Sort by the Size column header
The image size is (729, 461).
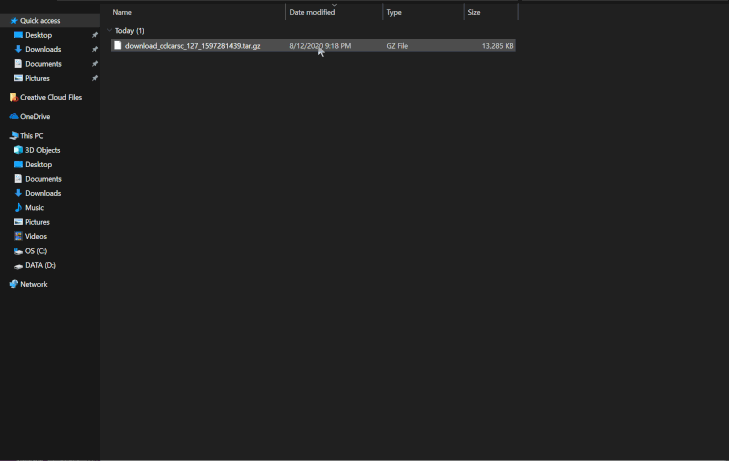[x=474, y=12]
